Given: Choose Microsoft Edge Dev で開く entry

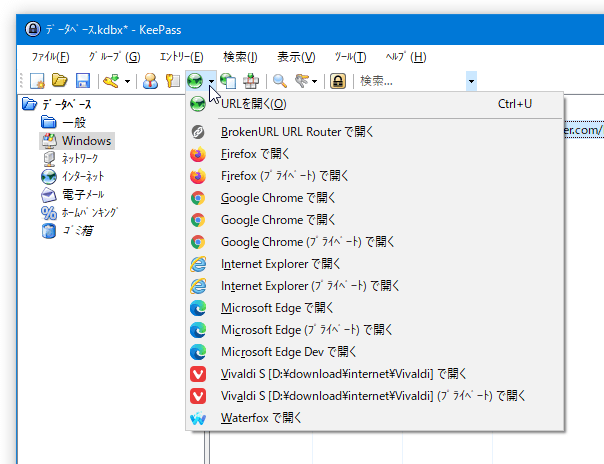Looking at the screenshot, I should tap(374, 352).
